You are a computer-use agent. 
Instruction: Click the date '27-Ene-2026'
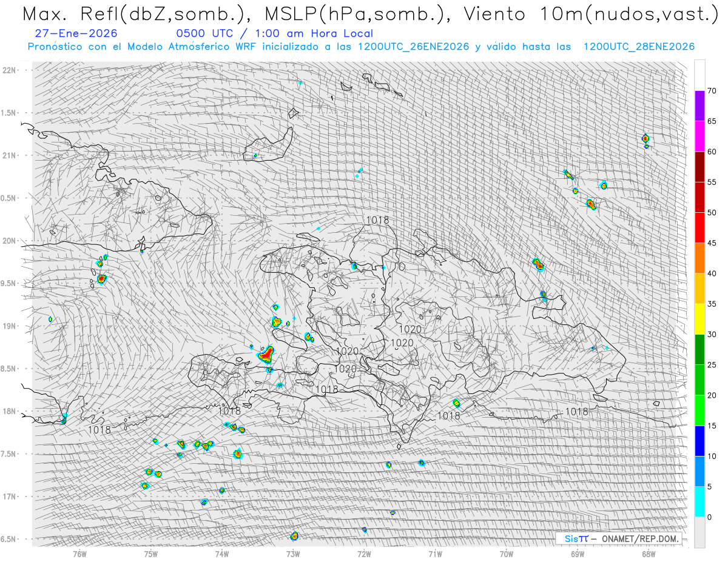coord(76,34)
